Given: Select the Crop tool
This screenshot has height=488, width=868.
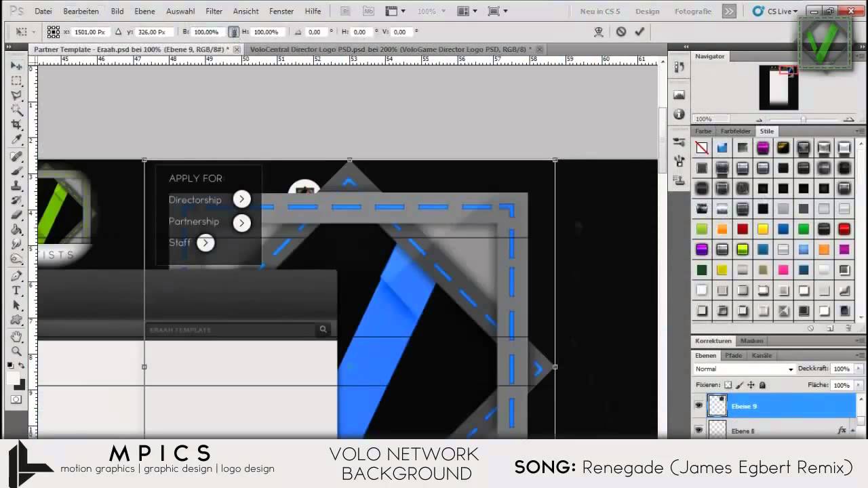Looking at the screenshot, I should tap(16, 125).
